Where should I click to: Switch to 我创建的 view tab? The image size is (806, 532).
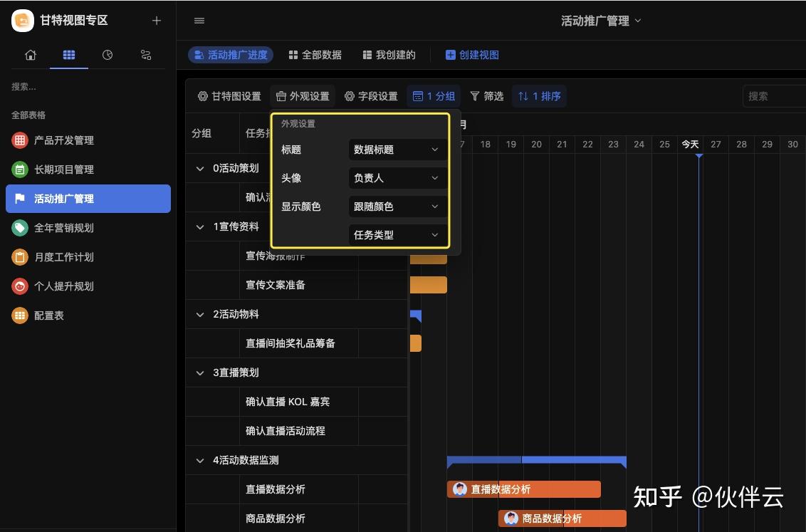(389, 55)
